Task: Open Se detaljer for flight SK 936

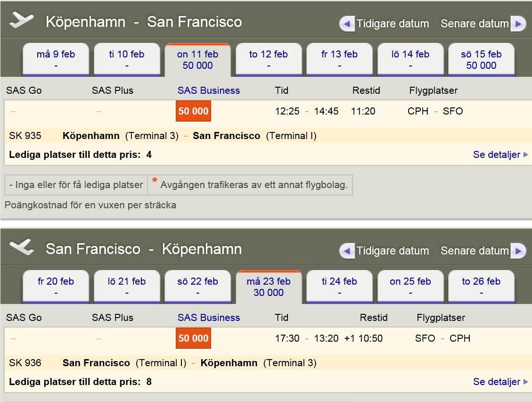Action: [x=497, y=382]
